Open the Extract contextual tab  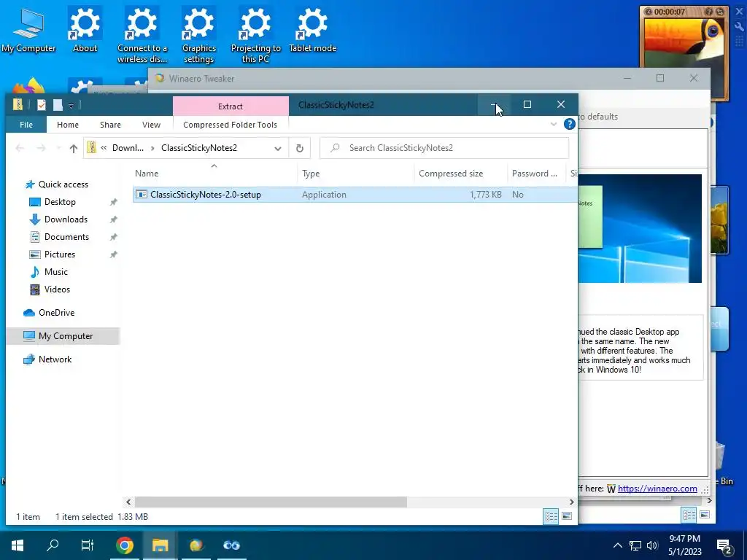pos(231,106)
